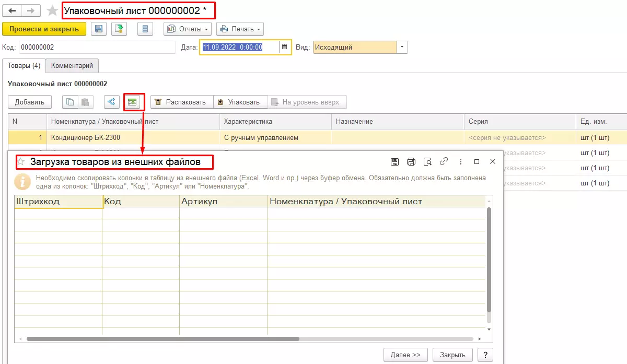This screenshot has height=364, width=627.
Task: Click the Распаковать button
Action: (x=182, y=102)
